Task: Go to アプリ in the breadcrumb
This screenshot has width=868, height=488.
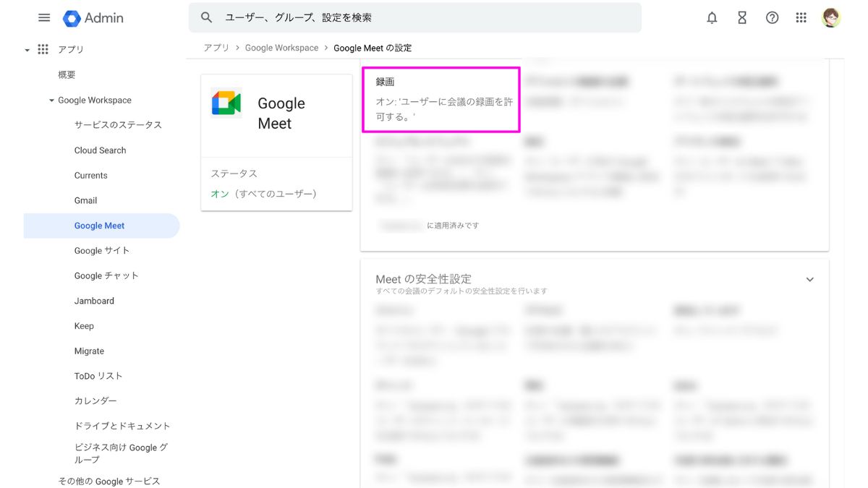Action: coord(216,48)
